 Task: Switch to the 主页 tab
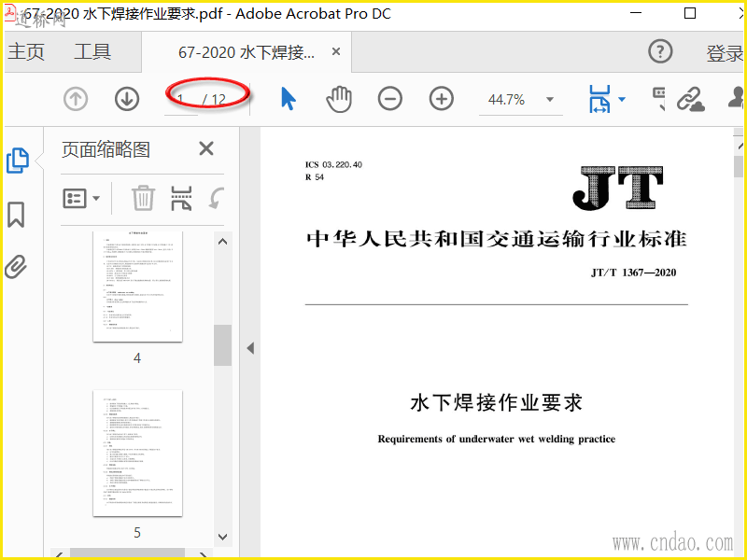click(27, 51)
